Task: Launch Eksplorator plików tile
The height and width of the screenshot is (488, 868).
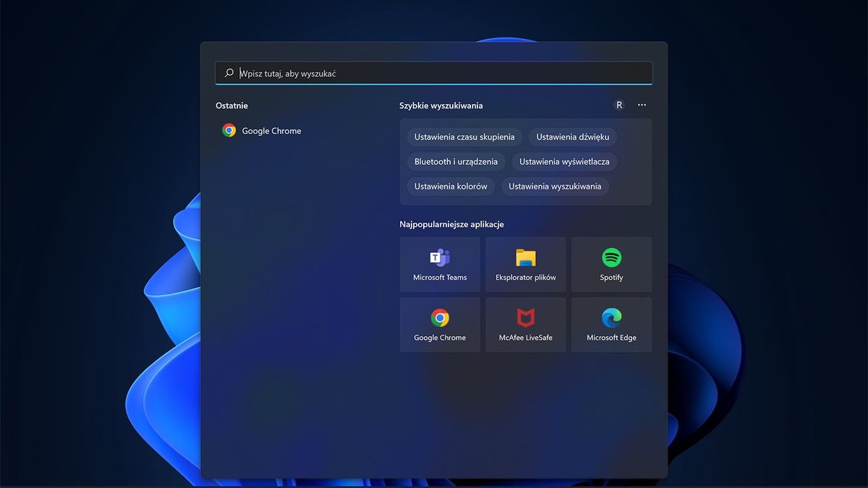Action: (526, 265)
